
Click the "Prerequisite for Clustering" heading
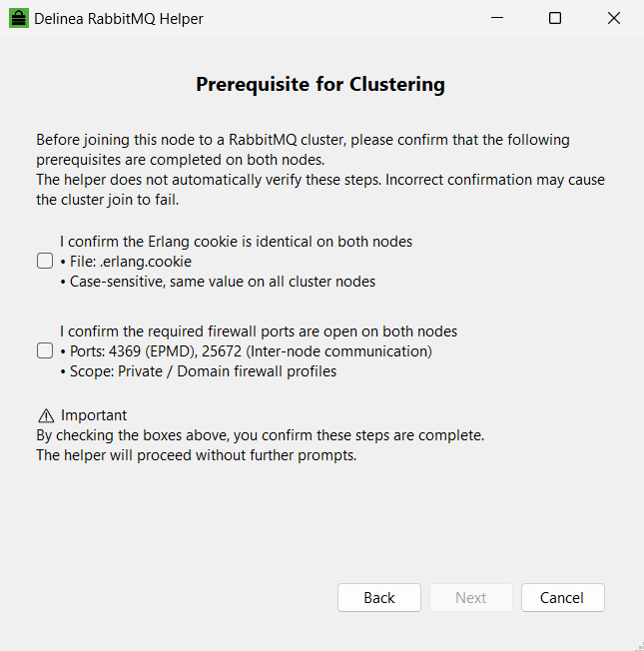321,84
